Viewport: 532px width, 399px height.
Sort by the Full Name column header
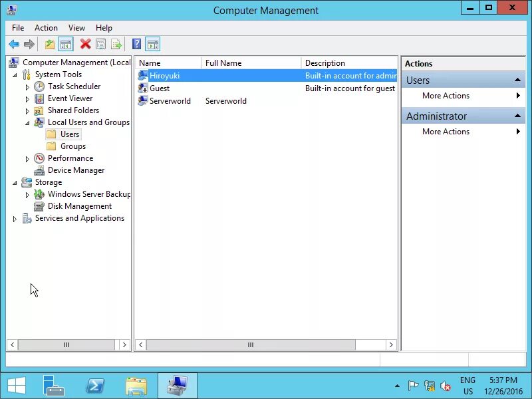coord(251,63)
